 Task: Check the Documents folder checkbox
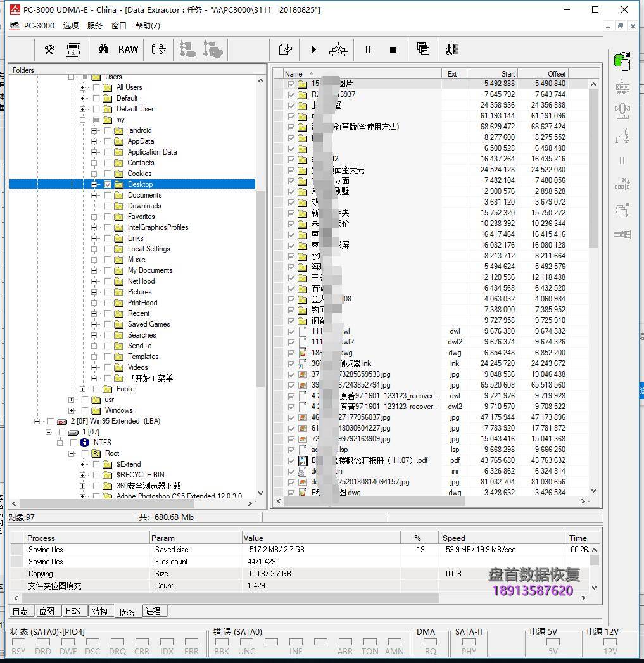tap(108, 195)
